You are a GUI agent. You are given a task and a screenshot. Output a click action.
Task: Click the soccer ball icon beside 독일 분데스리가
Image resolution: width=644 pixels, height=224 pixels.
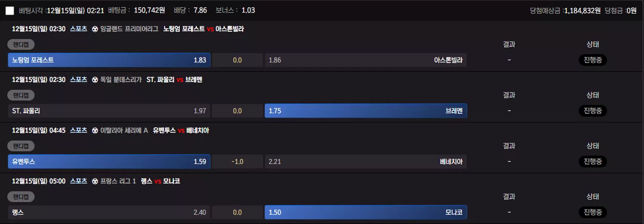95,80
